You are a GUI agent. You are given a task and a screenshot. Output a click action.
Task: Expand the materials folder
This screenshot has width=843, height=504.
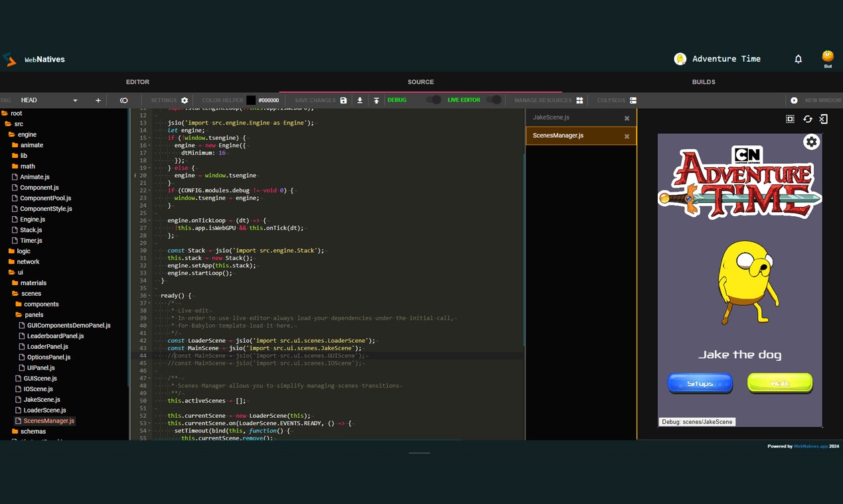pos(15,283)
